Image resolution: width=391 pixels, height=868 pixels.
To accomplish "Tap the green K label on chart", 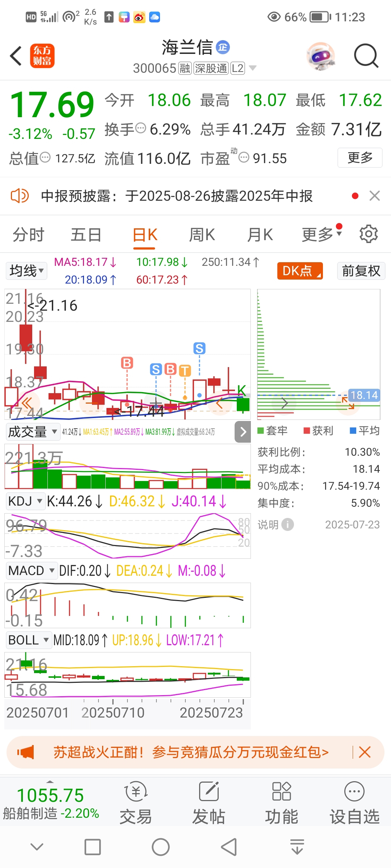I will click(x=241, y=390).
